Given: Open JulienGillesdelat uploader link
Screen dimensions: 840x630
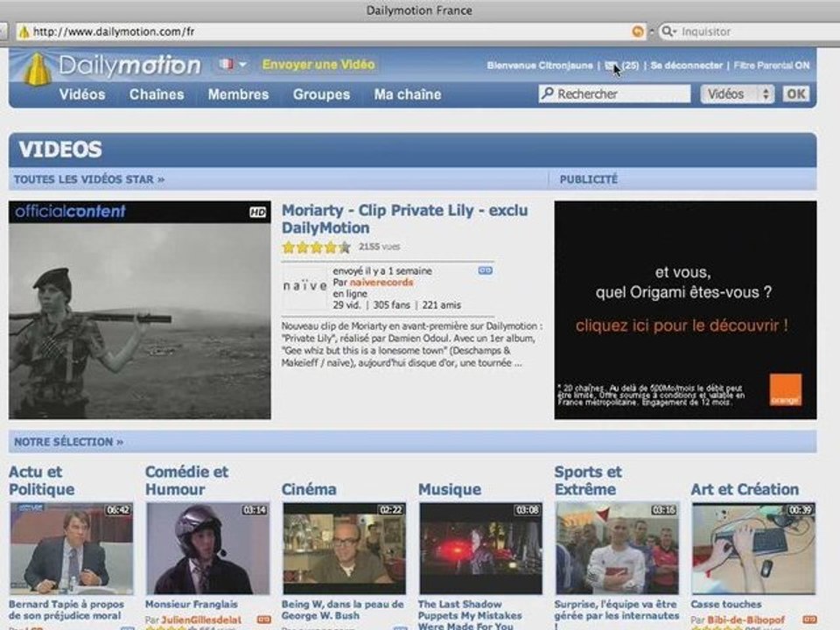Looking at the screenshot, I should [x=201, y=619].
